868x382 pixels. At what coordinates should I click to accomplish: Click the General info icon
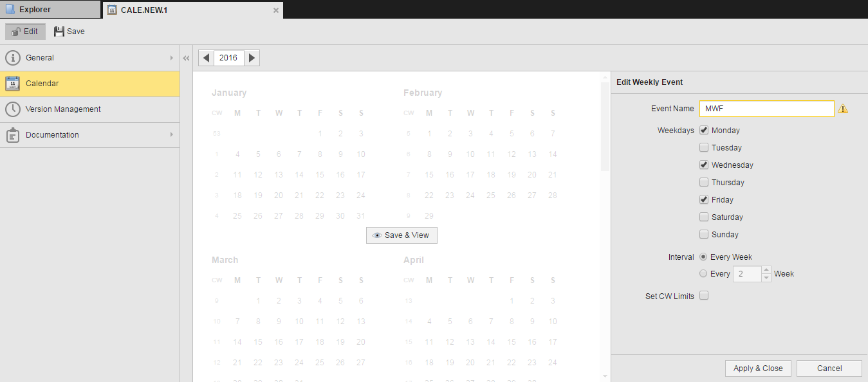(13, 58)
